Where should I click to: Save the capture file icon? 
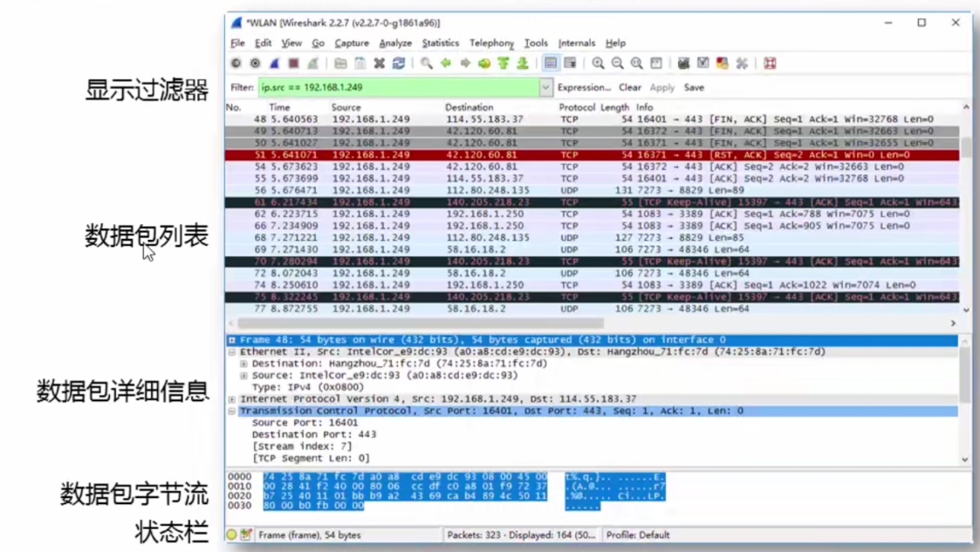360,63
